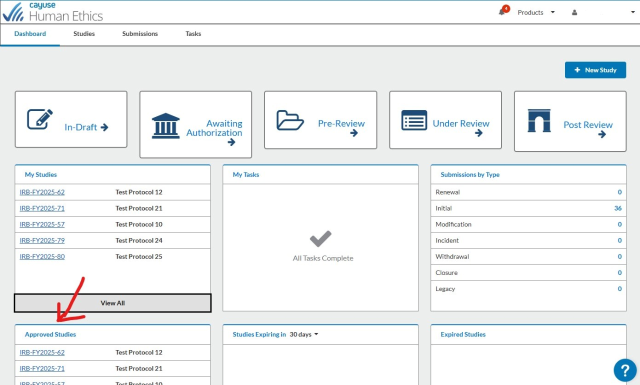Create a New Study
Viewport: 640px width, 385px height.
595,70
